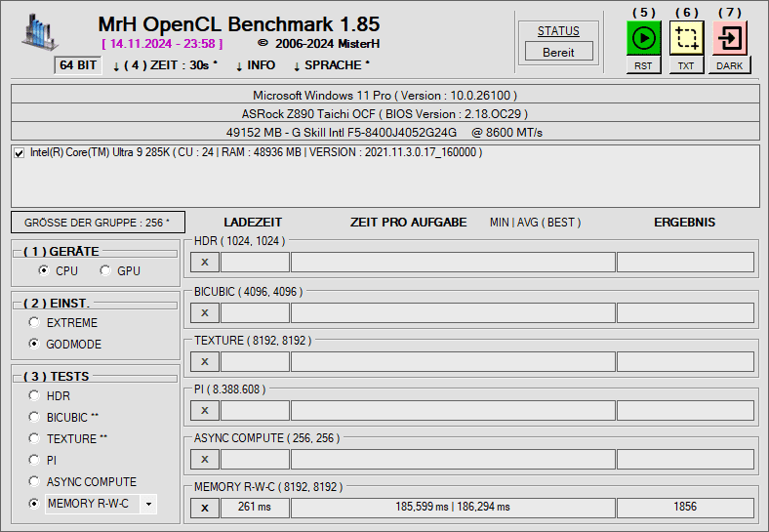The width and height of the screenshot is (769, 532).
Task: Select PI test radio button
Action: pos(34,460)
